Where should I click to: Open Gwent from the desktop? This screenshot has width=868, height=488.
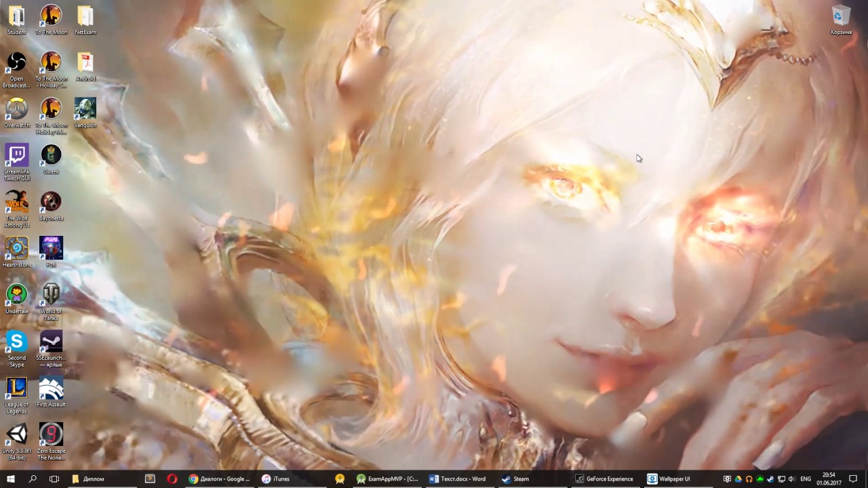click(51, 155)
